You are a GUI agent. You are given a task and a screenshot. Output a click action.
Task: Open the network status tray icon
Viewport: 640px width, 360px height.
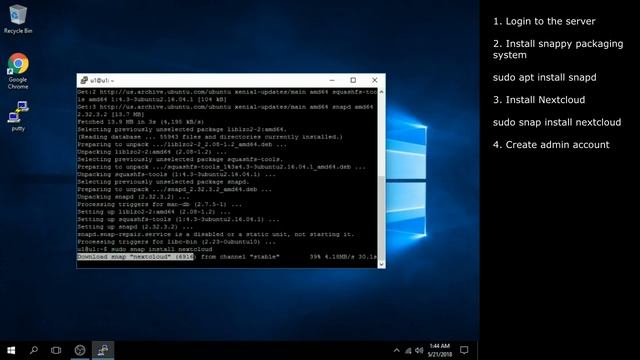click(408, 350)
